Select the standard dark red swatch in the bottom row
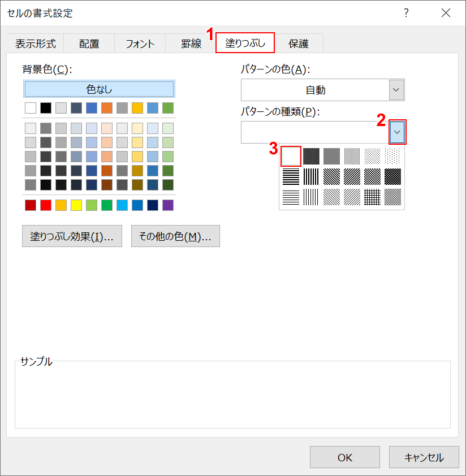The width and height of the screenshot is (466, 476). [31, 205]
